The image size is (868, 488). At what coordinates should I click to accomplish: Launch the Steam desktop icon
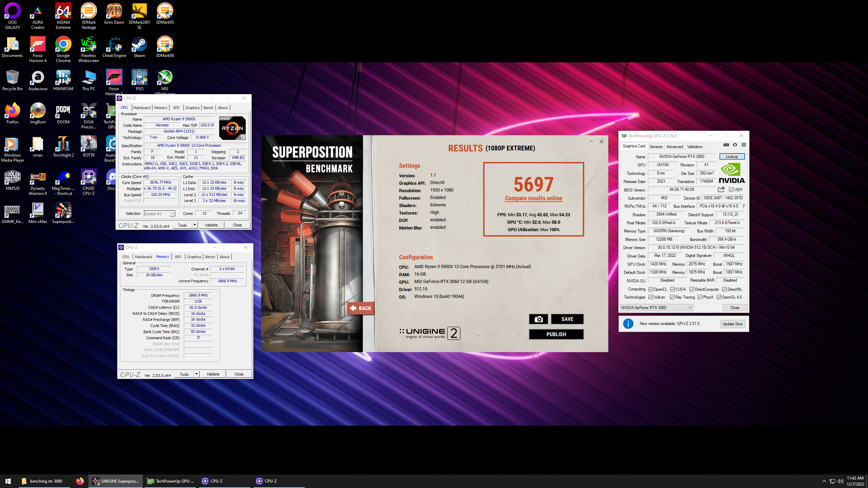(139, 47)
